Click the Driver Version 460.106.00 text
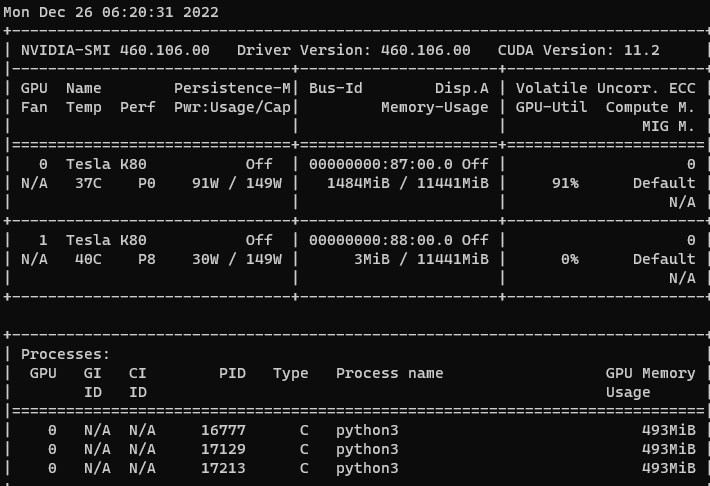This screenshot has height=486, width=710. (353, 50)
